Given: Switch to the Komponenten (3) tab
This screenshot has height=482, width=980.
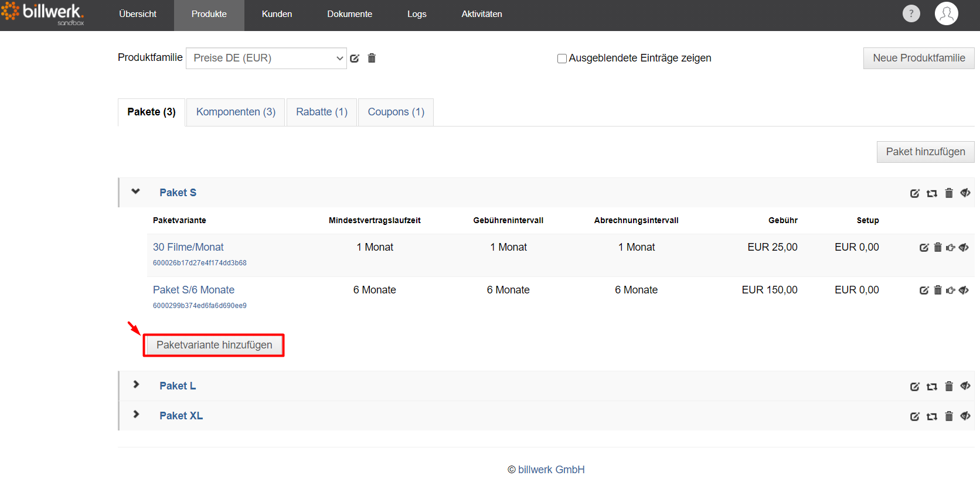Looking at the screenshot, I should 236,112.
